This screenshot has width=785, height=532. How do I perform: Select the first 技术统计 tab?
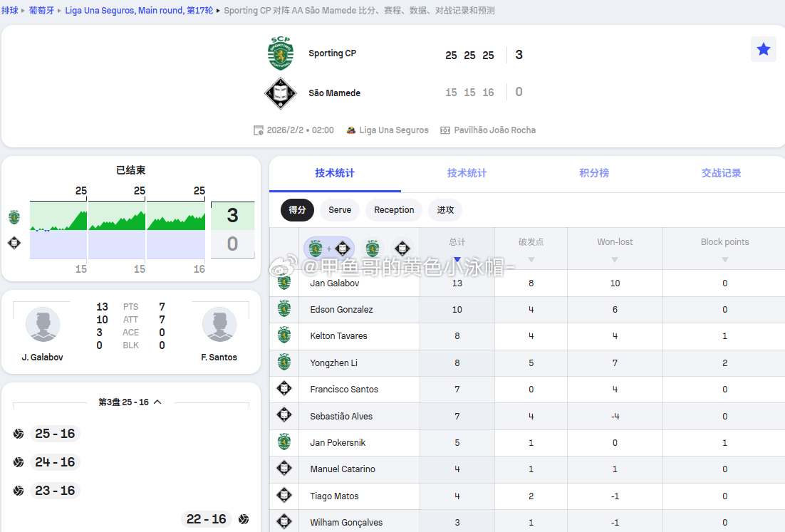[335, 173]
